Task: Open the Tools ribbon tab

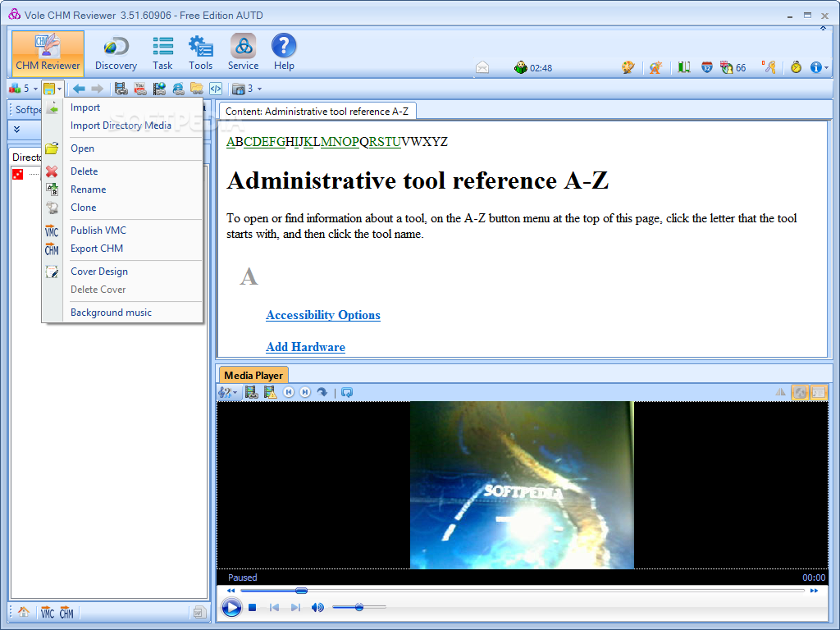Action: 200,53
